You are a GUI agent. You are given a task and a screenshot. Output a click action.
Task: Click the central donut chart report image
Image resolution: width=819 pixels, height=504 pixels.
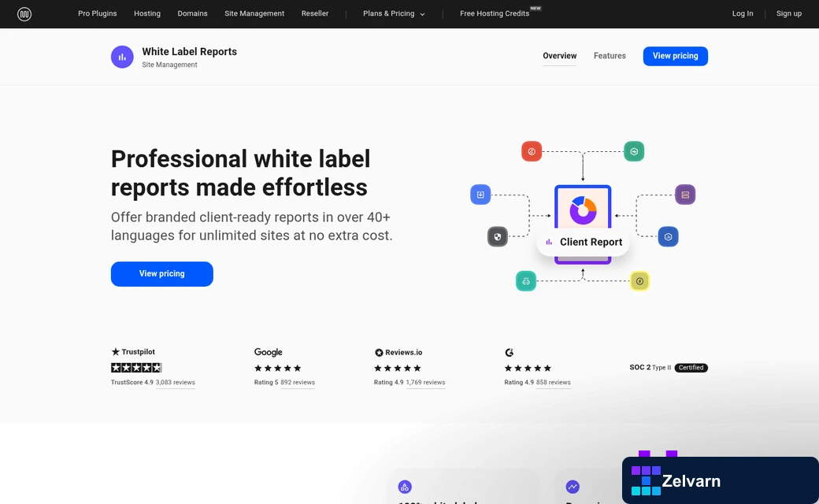tap(583, 210)
